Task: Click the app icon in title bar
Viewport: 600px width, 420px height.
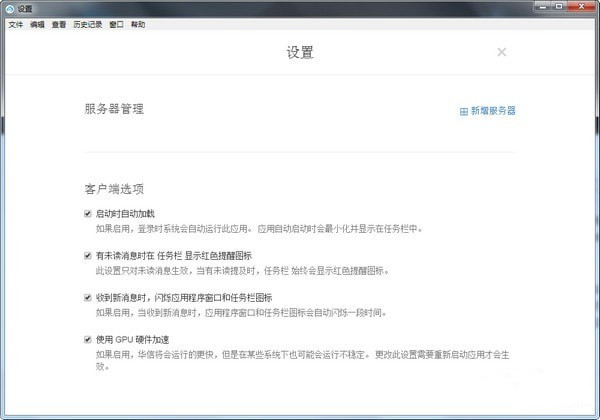Action: [x=10, y=8]
